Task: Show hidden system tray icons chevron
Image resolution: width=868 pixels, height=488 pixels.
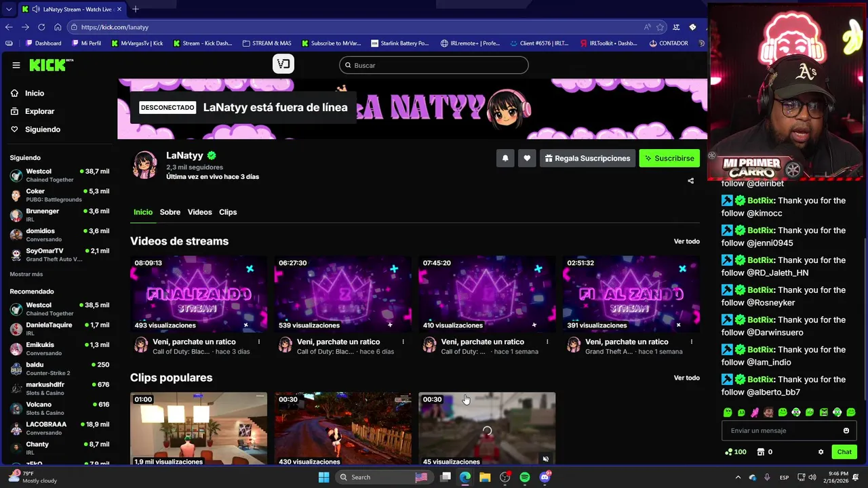Action: coord(738,477)
